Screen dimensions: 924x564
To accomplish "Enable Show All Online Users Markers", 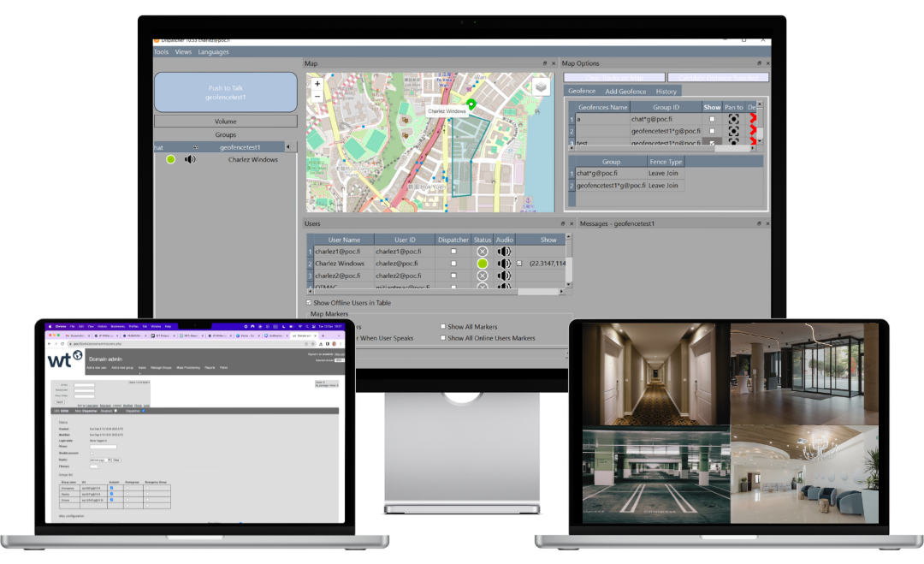I will point(443,338).
